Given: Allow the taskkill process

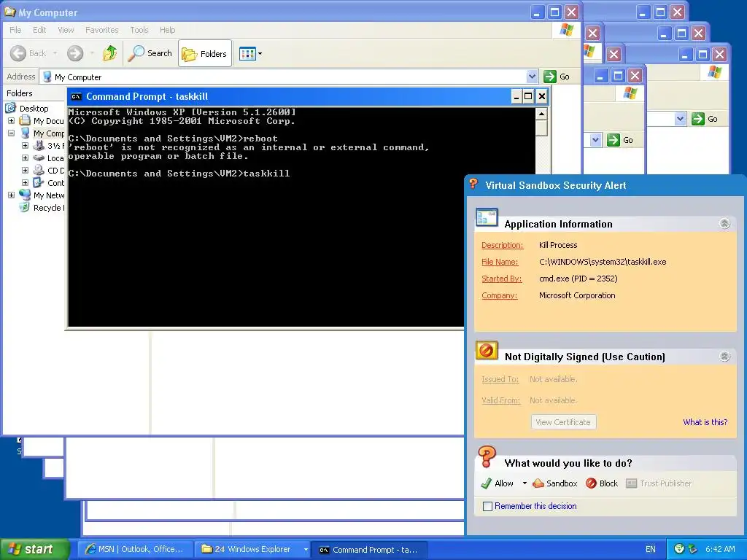Looking at the screenshot, I should [x=498, y=483].
